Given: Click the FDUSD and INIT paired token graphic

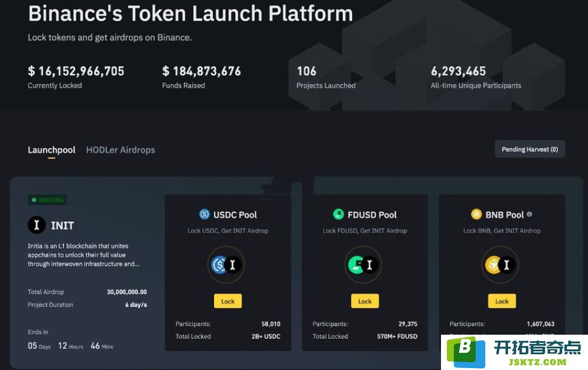Looking at the screenshot, I should (x=363, y=265).
